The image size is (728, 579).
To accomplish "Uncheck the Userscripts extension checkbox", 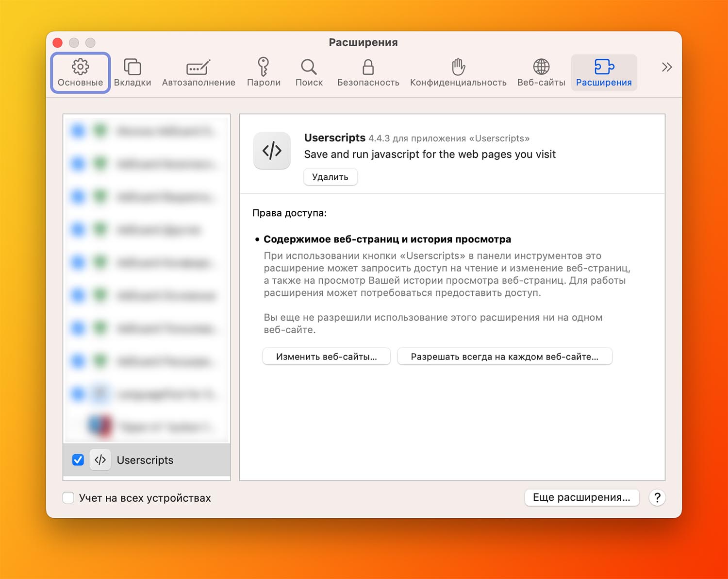I will pos(78,460).
